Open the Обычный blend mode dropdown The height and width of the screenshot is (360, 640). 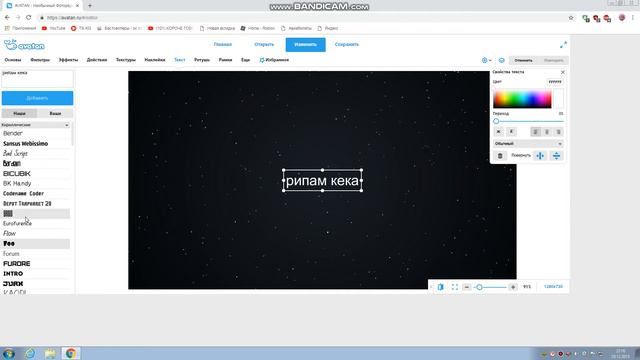(x=528, y=144)
